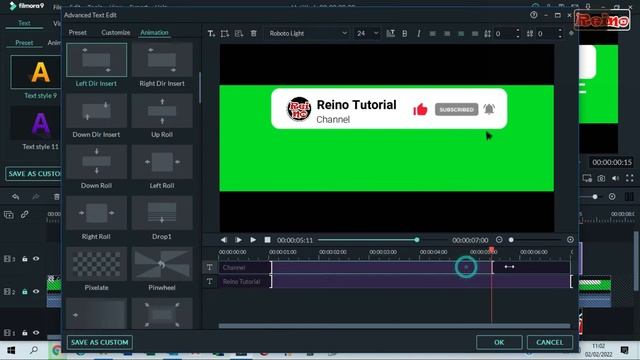640x360 pixels.
Task: Choose the Right Dir Insert animation
Action: [162, 60]
